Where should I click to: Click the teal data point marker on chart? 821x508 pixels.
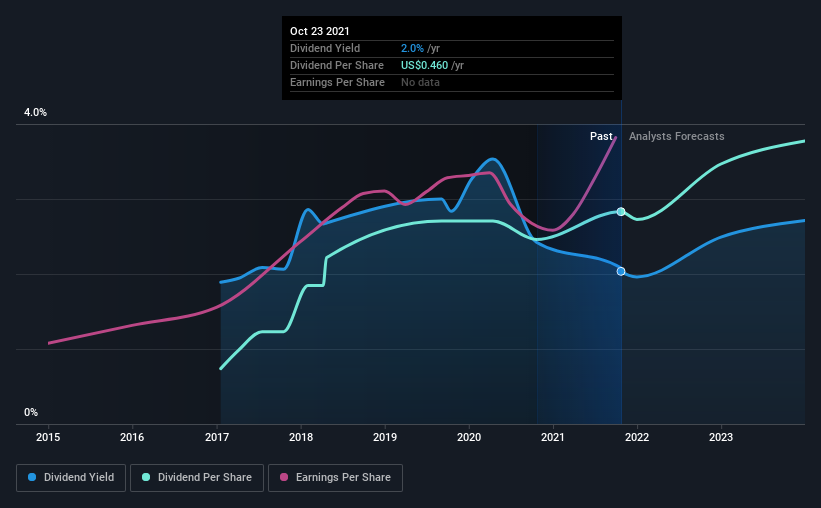click(x=621, y=212)
